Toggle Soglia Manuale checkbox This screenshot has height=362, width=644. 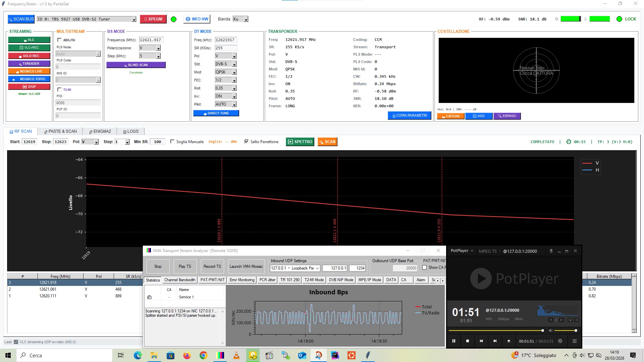(172, 142)
